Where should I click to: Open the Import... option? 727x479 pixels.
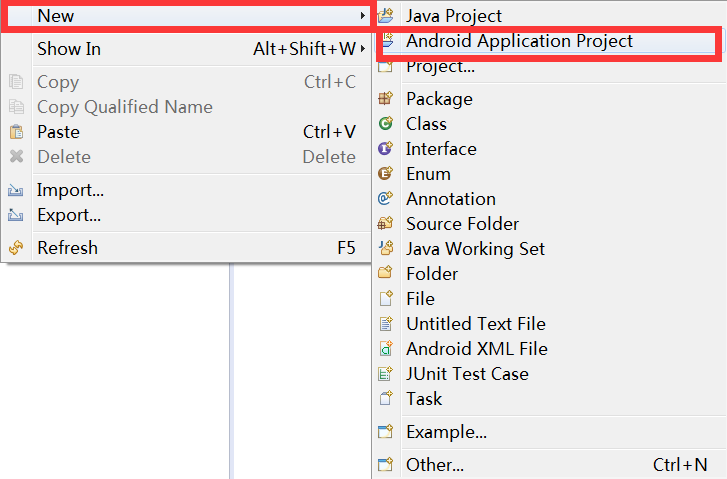pos(70,190)
